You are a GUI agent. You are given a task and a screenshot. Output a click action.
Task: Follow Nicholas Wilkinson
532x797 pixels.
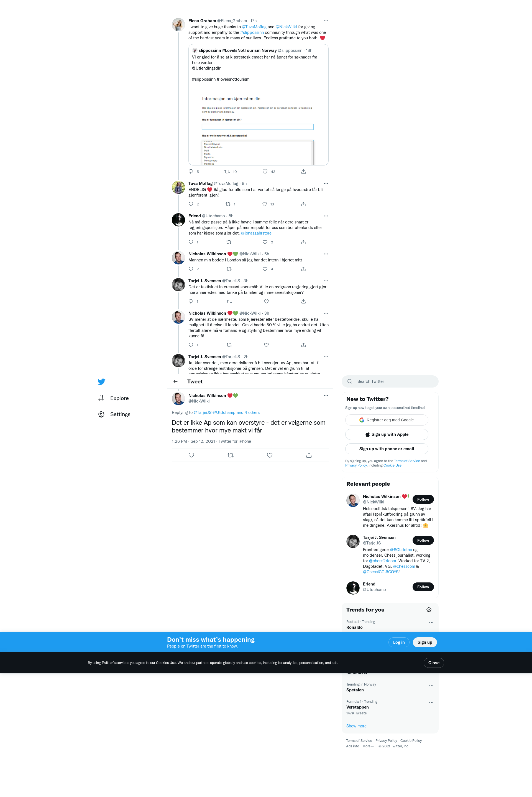pyautogui.click(x=423, y=499)
